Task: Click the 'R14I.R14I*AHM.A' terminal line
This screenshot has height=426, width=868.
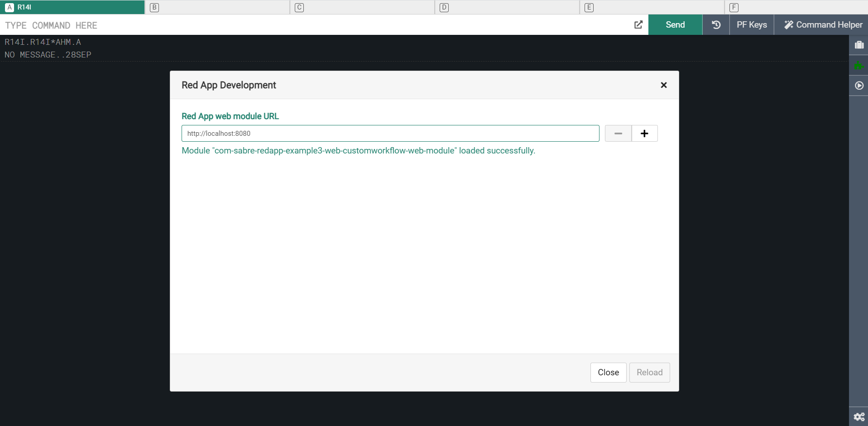Action: (x=43, y=42)
